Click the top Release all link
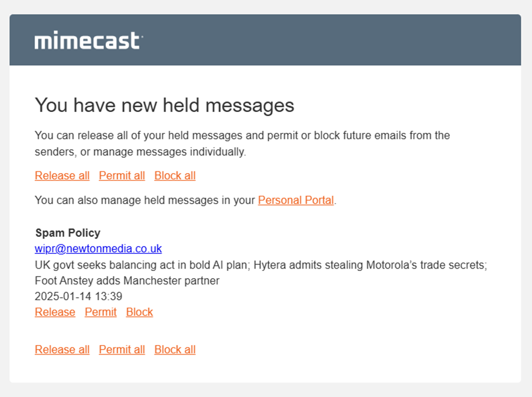 62,176
